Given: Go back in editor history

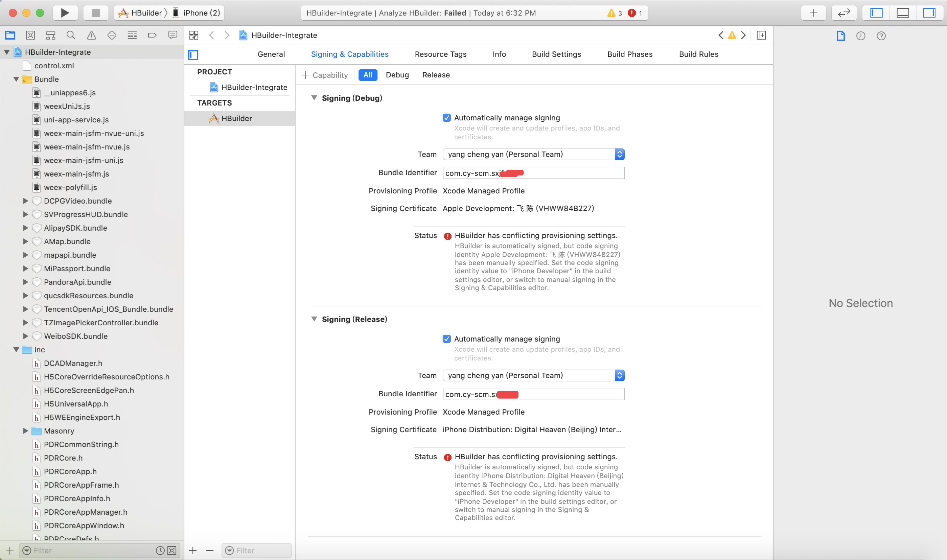Looking at the screenshot, I should tap(212, 35).
